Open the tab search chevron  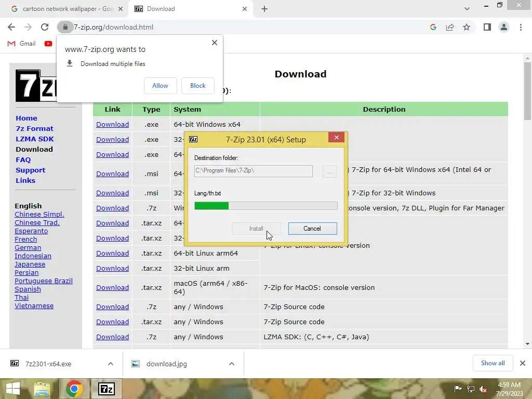(x=467, y=9)
